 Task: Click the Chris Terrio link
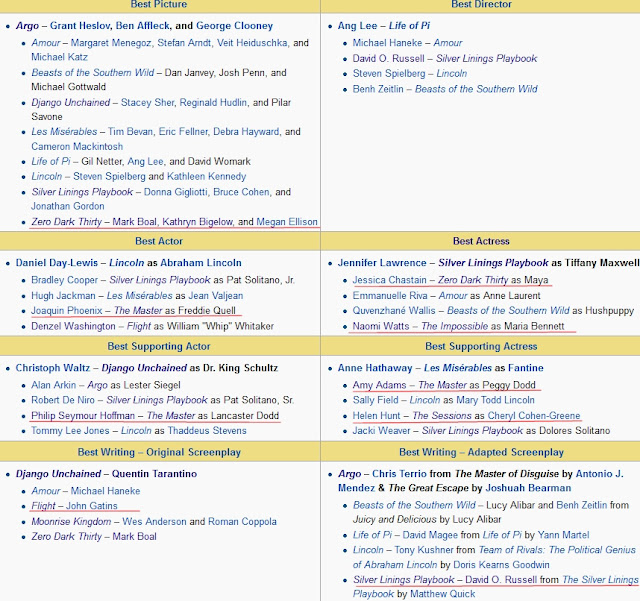coord(399,474)
